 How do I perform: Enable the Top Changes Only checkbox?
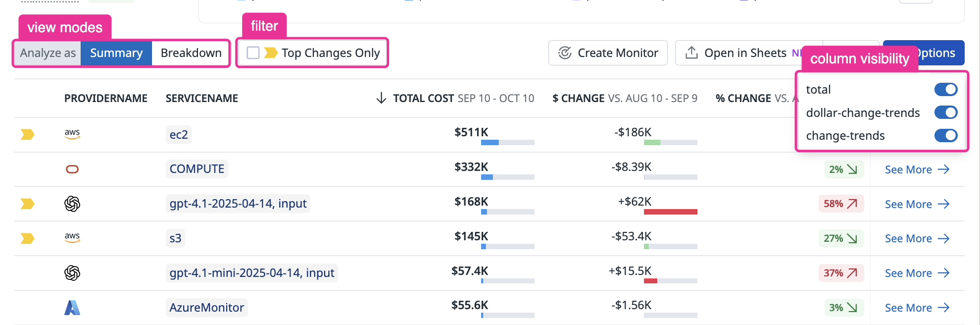coord(253,53)
